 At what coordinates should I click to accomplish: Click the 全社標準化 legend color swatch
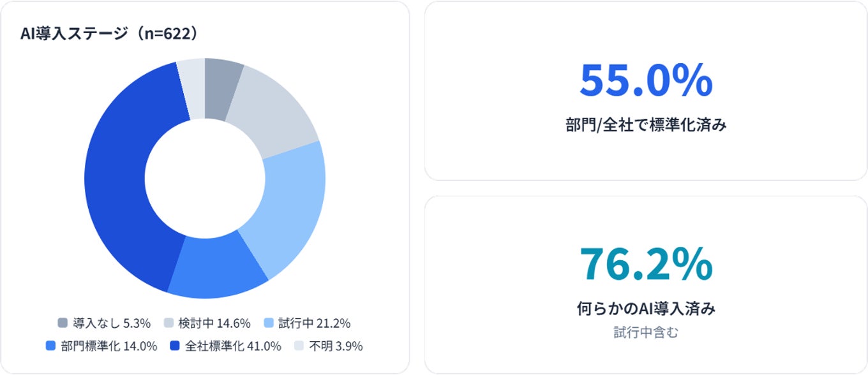tap(175, 346)
